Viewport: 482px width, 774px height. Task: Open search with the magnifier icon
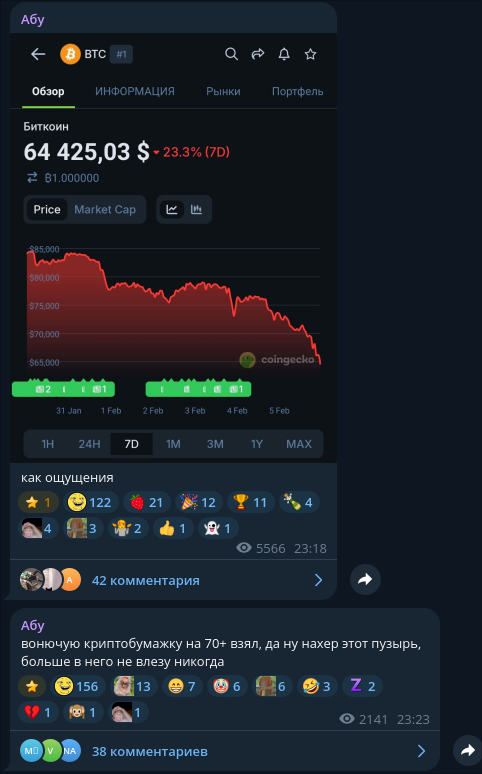(x=231, y=54)
